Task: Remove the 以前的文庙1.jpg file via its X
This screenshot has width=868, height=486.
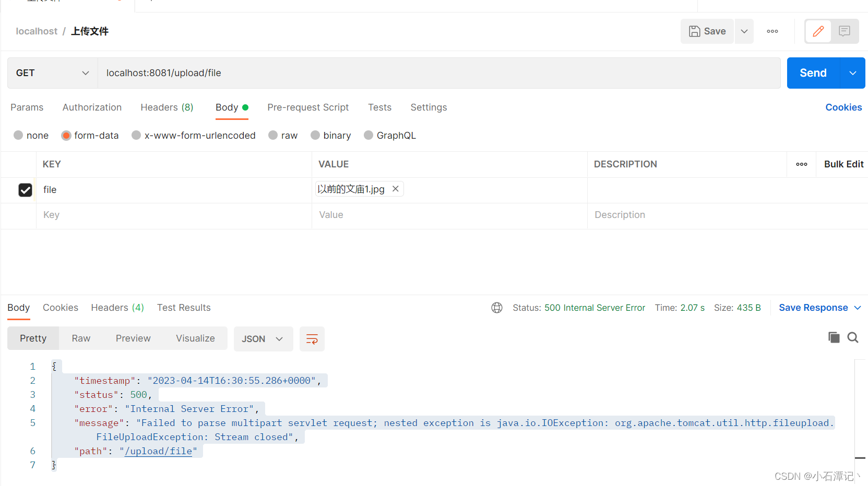Action: click(395, 189)
